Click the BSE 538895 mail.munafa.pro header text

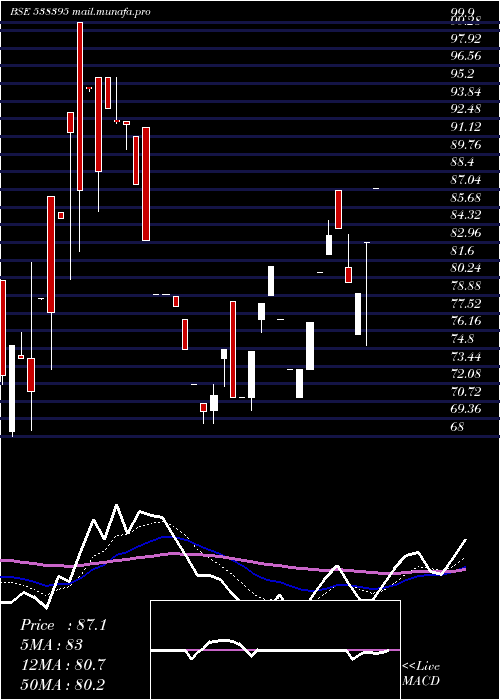(80, 12)
